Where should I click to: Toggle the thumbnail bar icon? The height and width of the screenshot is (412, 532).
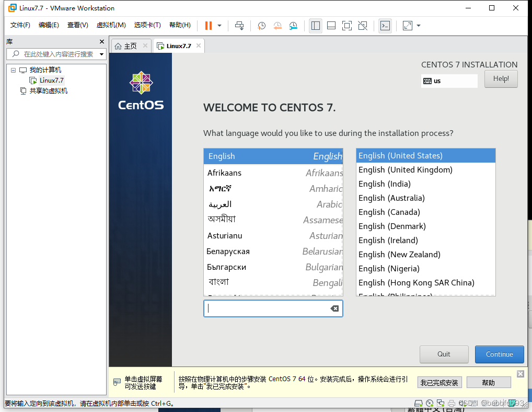[331, 26]
